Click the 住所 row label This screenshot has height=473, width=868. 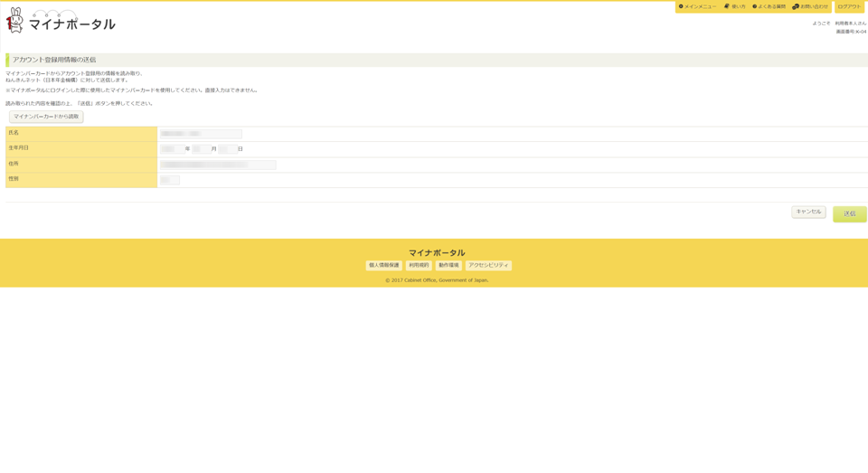click(x=14, y=164)
